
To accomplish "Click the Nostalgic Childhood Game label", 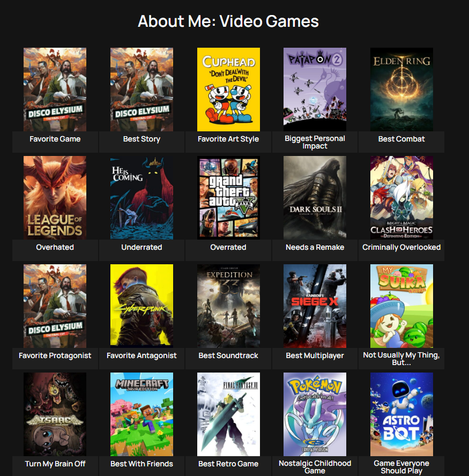I will (315, 467).
